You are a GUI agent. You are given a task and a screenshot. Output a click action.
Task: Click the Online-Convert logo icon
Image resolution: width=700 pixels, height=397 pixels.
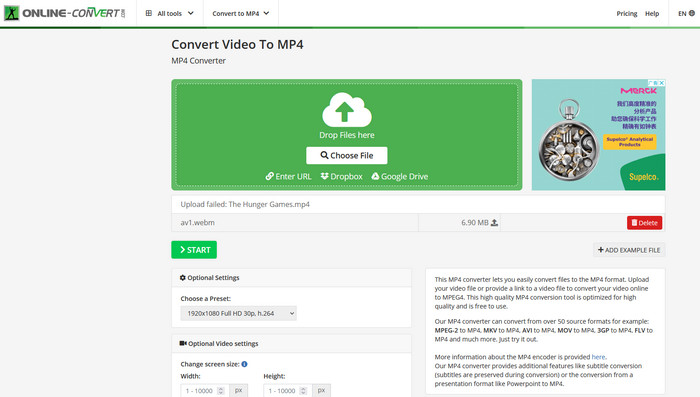coord(11,13)
